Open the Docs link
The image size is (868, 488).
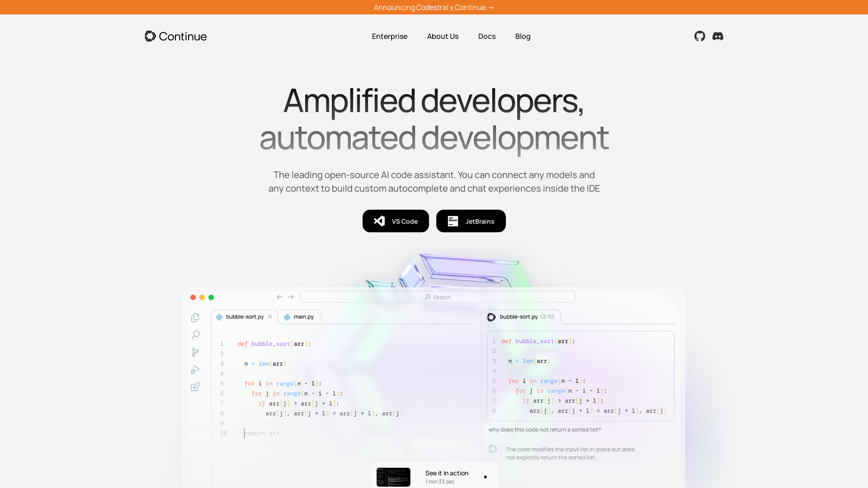(x=487, y=36)
